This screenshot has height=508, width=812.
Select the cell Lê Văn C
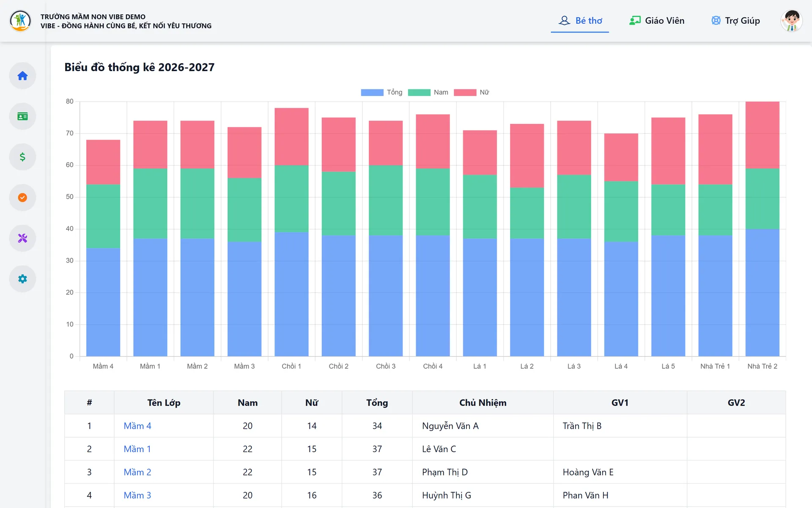(483, 449)
